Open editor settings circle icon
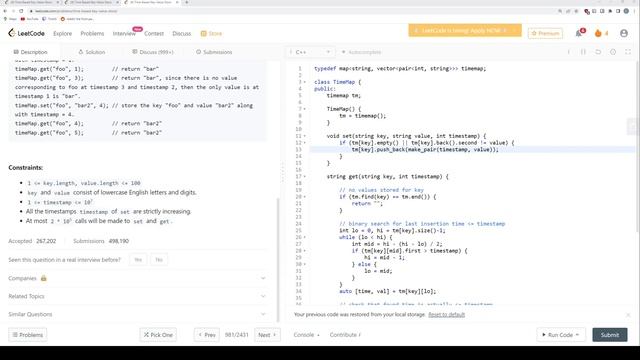640x360 pixels. pyautogui.click(x=613, y=52)
